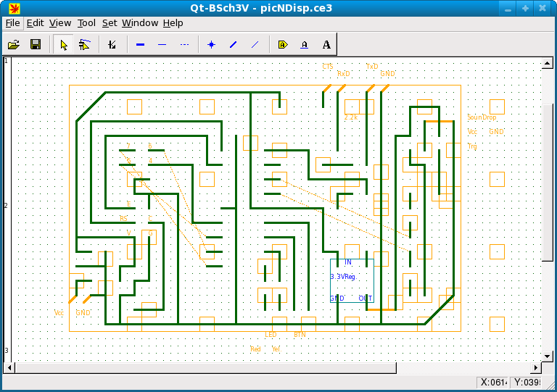557x392 pixels.
Task: Select the thick blue Bus tool
Action: point(140,45)
